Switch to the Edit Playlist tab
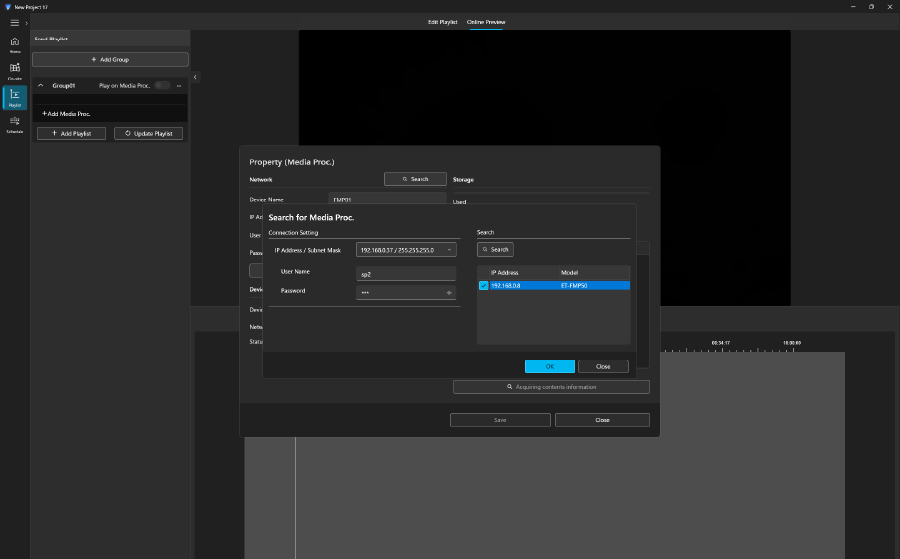Viewport: 900px width, 559px height. [x=442, y=22]
